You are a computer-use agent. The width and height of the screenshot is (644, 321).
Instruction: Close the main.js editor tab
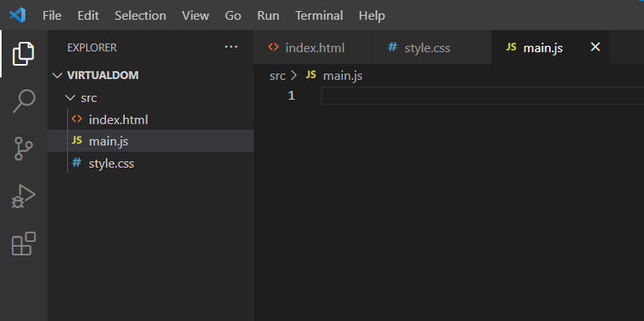[x=595, y=47]
